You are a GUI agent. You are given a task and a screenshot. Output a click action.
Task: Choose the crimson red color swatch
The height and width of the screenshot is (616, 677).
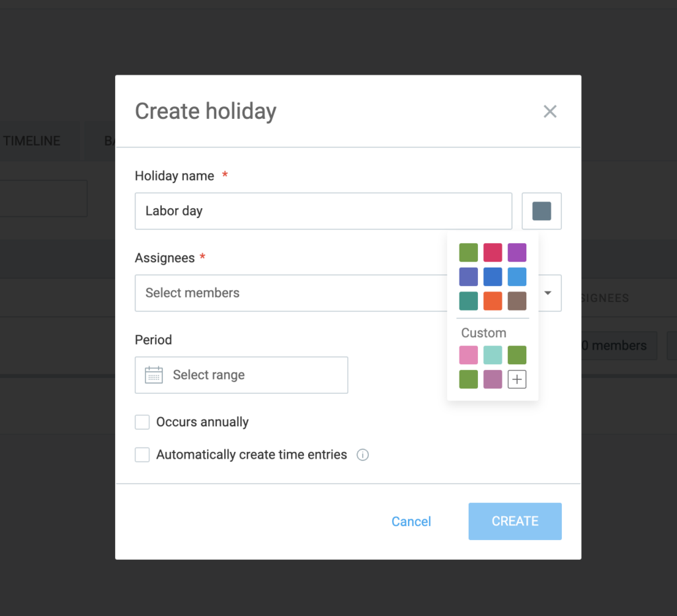click(x=493, y=252)
